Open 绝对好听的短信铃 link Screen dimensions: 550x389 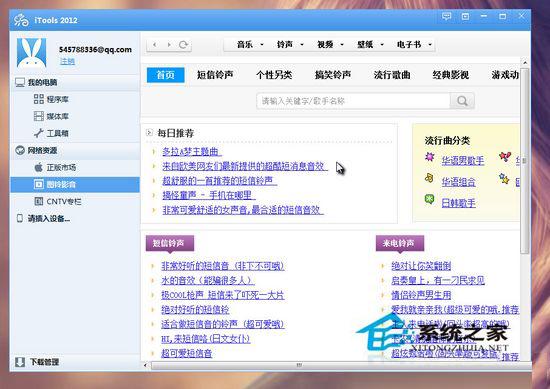[x=195, y=310]
